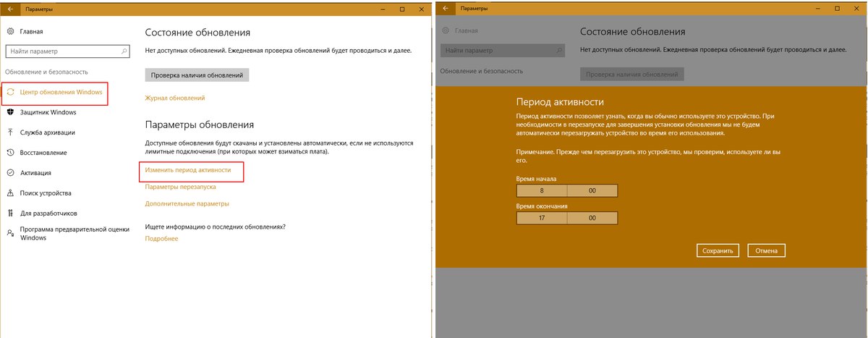Open Служба архивации section
Screen dimensions: 868x338
pyautogui.click(x=48, y=132)
